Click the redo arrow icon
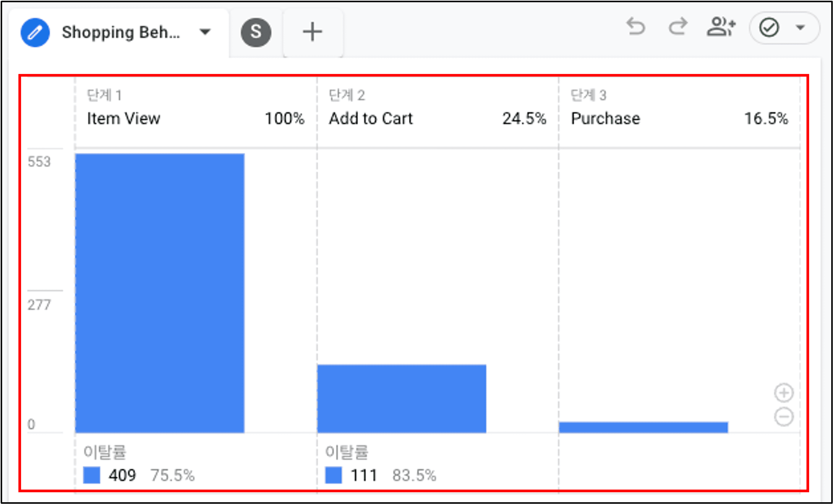This screenshot has height=504, width=833. tap(678, 27)
